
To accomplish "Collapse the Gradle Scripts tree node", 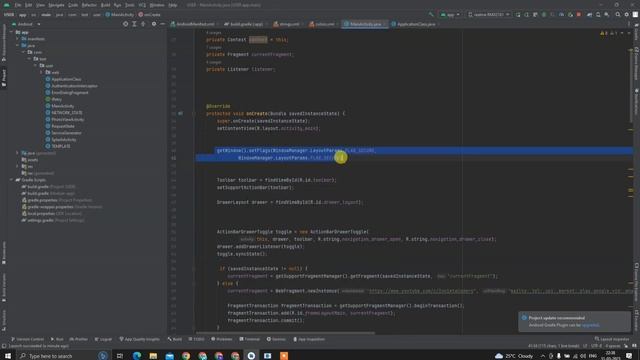I will (11, 180).
